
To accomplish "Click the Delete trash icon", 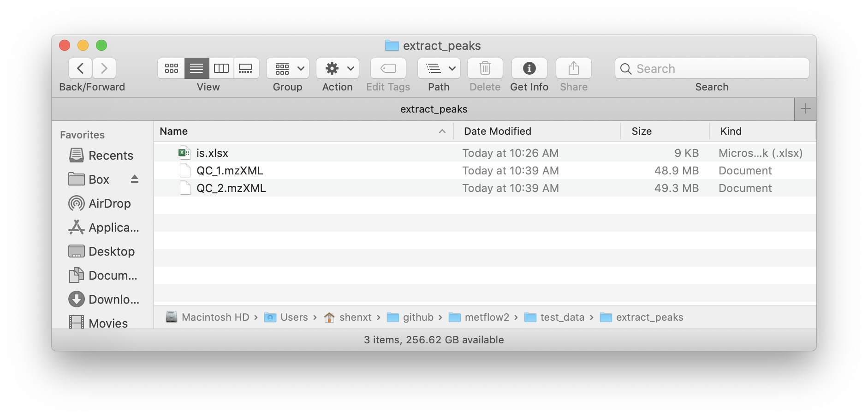I will pos(484,68).
